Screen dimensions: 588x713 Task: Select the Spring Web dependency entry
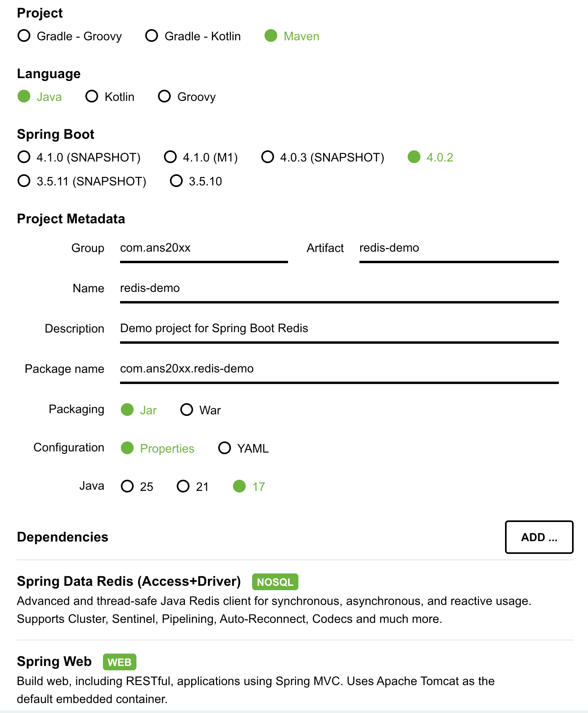point(295,680)
